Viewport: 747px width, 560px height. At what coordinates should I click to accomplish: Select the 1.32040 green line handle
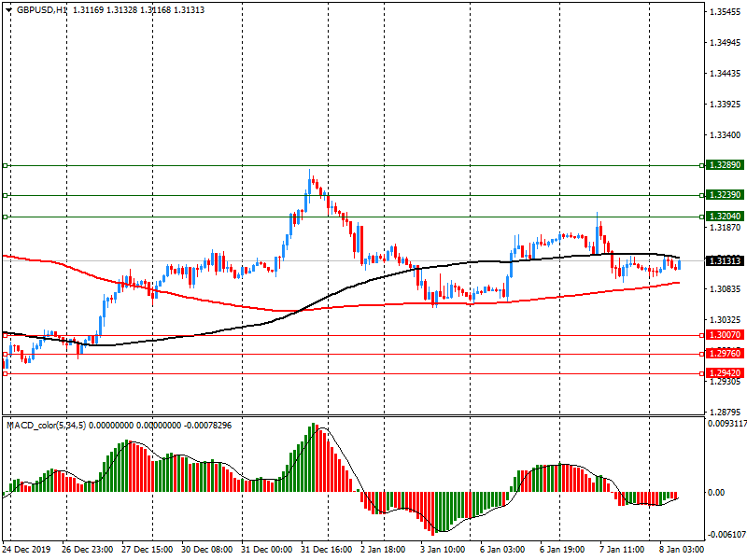[6, 217]
